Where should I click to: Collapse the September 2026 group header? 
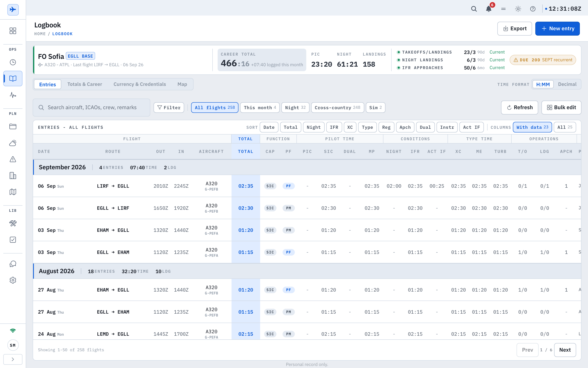click(x=307, y=167)
